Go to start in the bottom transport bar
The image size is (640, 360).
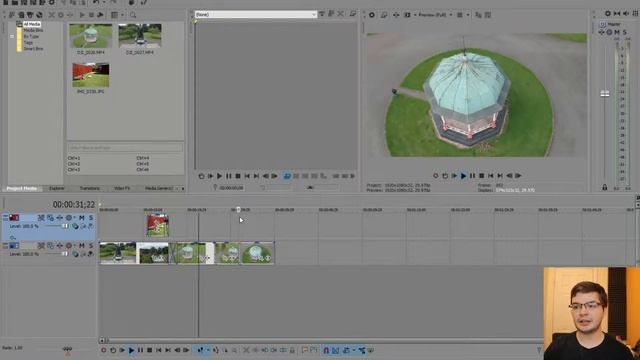click(x=159, y=350)
